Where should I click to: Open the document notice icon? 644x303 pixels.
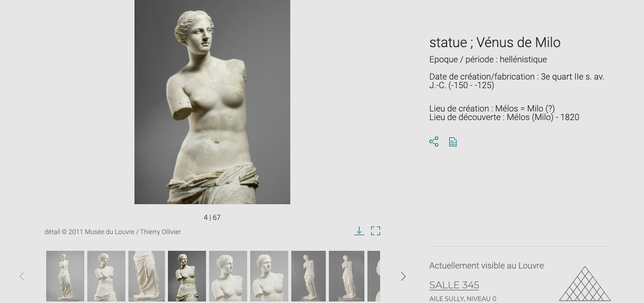coord(453,142)
